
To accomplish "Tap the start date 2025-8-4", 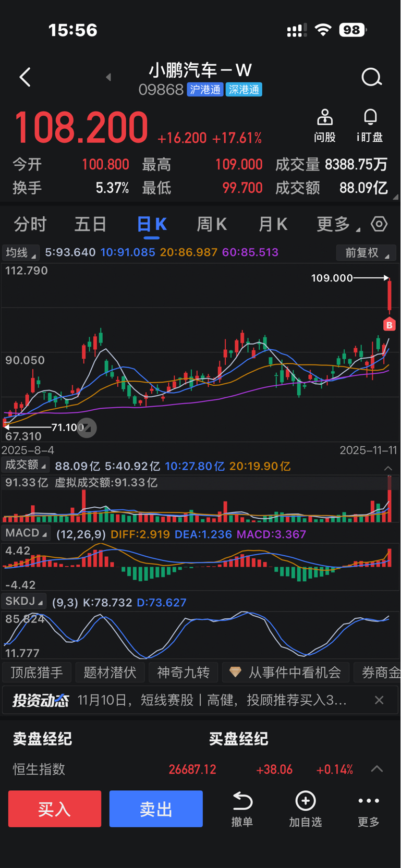I will 28,450.
